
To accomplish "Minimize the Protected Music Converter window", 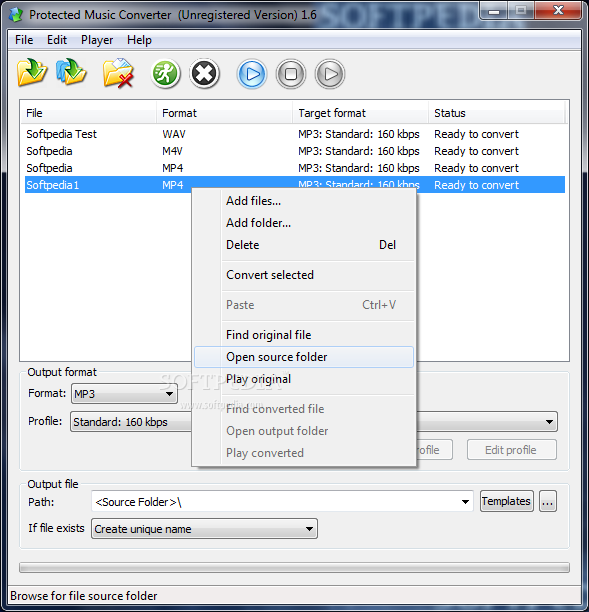I will tap(494, 11).
